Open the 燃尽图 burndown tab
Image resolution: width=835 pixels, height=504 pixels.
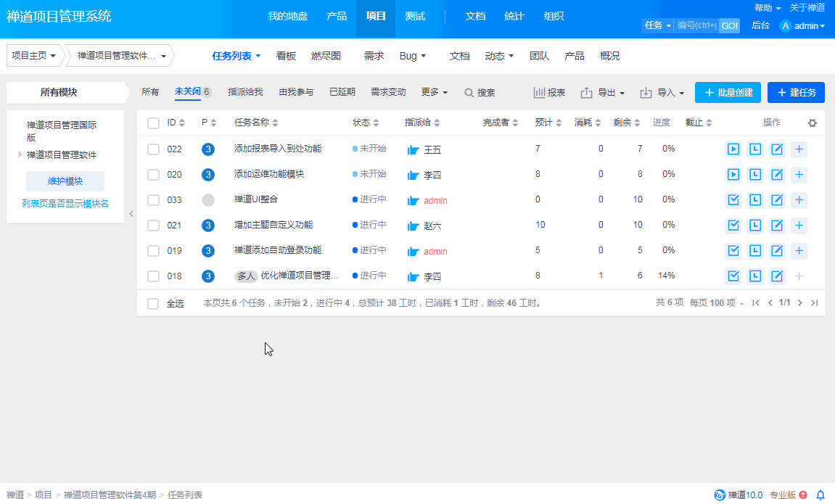click(326, 56)
